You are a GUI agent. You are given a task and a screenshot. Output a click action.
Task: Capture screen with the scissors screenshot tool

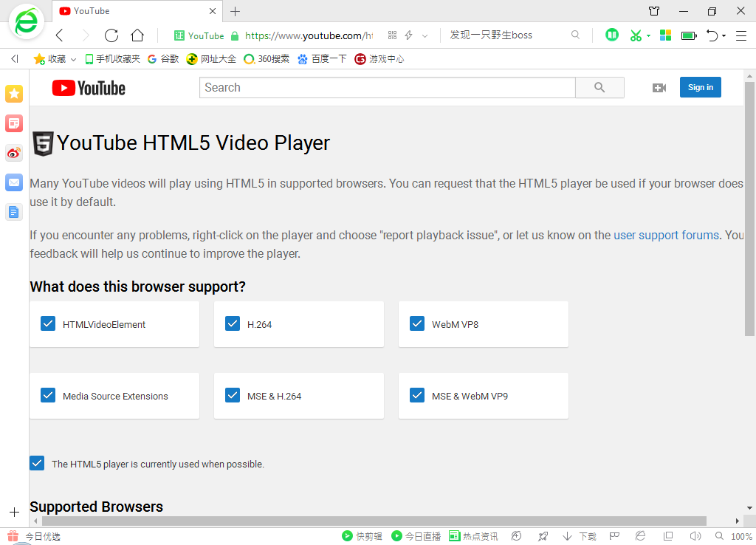(x=636, y=35)
